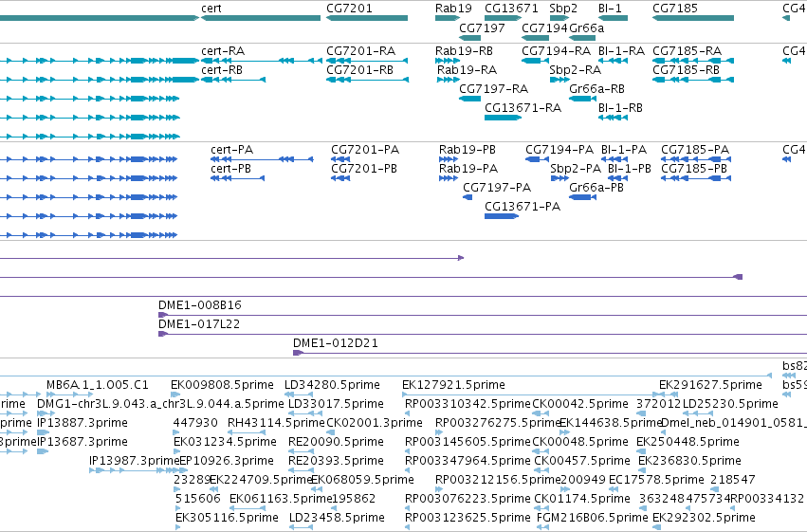Click the LD33017.5prime EST label
This screenshot has height=532, width=807.
click(x=336, y=404)
